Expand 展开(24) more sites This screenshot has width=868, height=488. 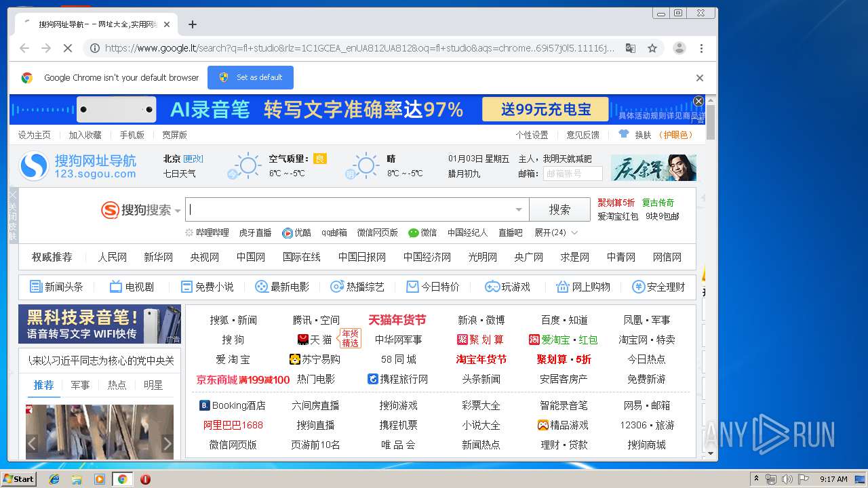pyautogui.click(x=556, y=232)
